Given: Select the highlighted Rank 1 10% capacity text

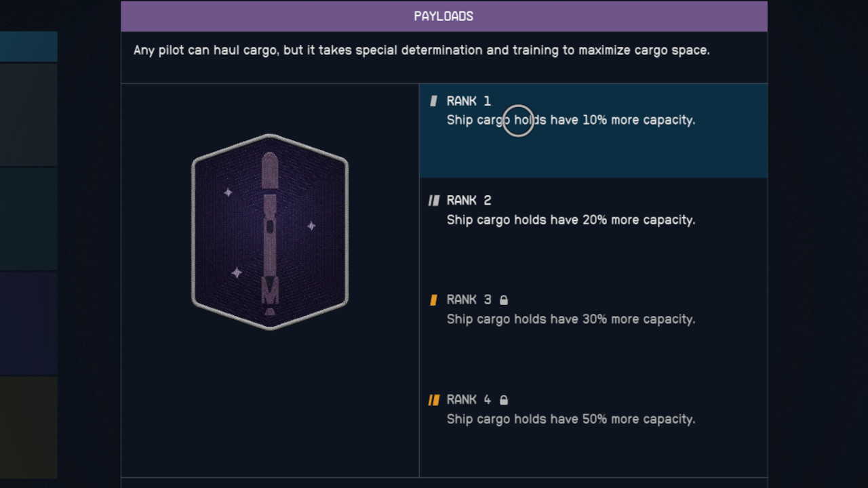Looking at the screenshot, I should tap(570, 120).
